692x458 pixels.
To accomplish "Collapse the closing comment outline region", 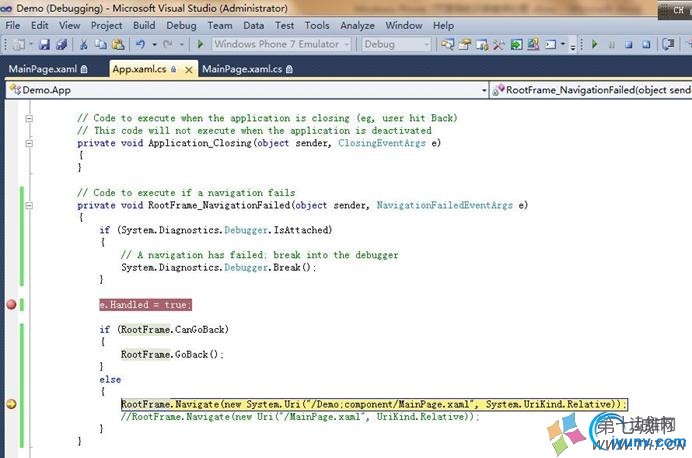I will pyautogui.click(x=29, y=118).
